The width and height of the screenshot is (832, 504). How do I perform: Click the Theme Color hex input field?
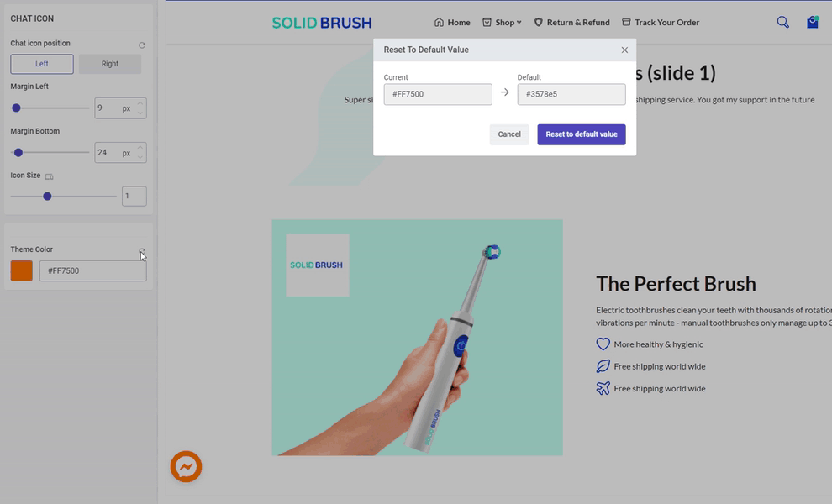pyautogui.click(x=92, y=270)
